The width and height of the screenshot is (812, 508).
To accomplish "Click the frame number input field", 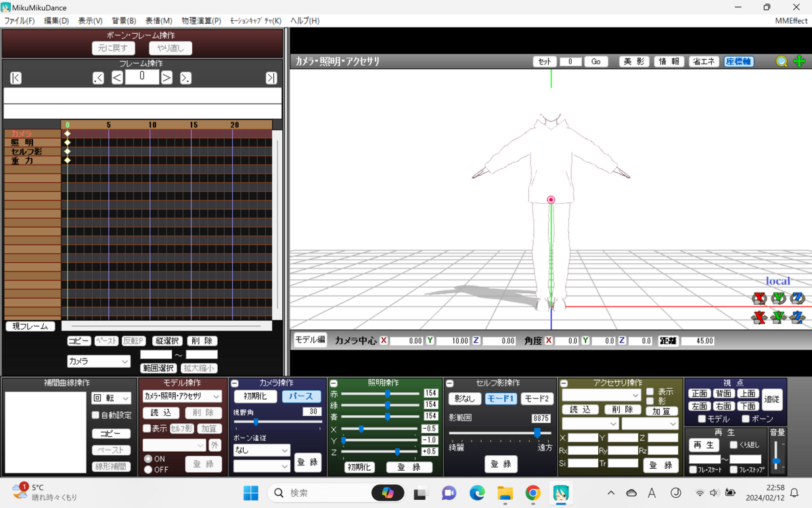I will pyautogui.click(x=142, y=77).
